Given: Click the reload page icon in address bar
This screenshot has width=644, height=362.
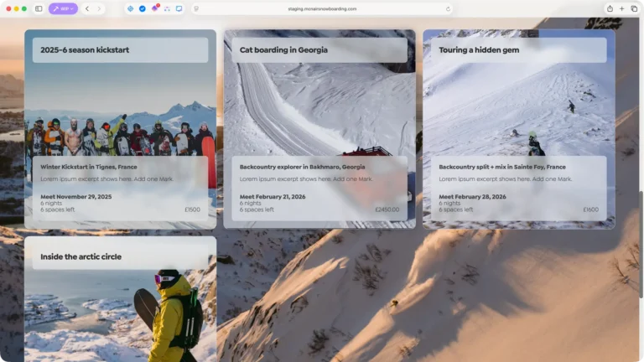Looking at the screenshot, I should tap(448, 8).
